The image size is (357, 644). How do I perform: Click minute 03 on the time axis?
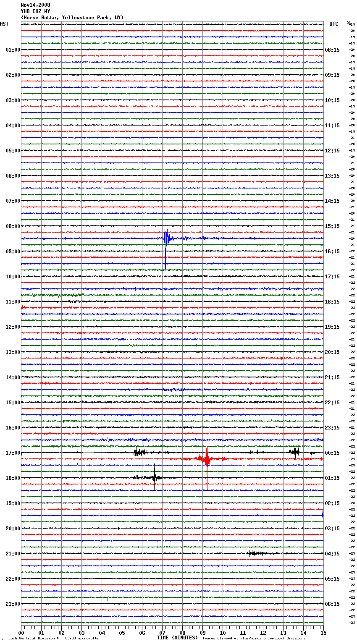click(81, 633)
